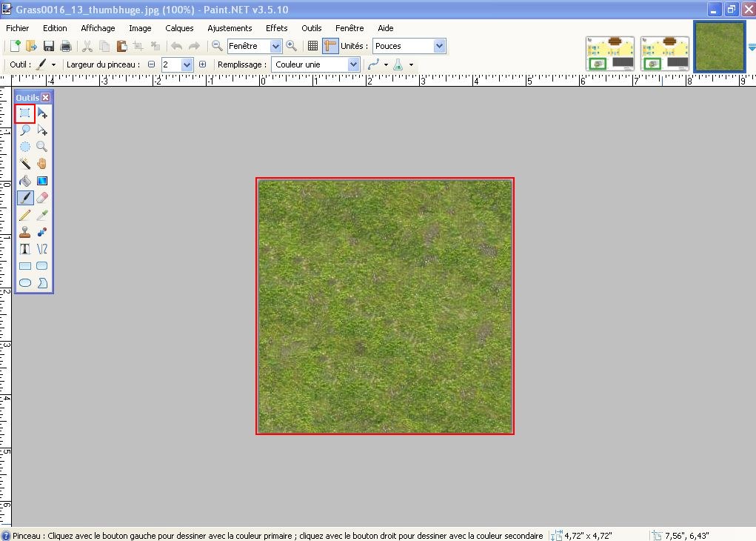Select the Eraser tool
Viewport: 756px width, 541px height.
click(x=42, y=198)
